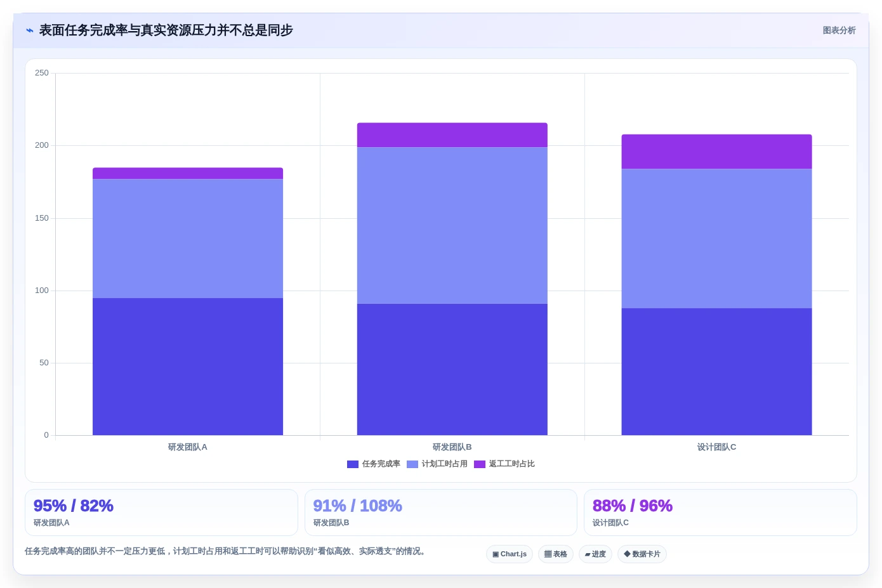Viewport: 882px width, 588px height.
Task: Click the 250 y-axis tick label
Action: [x=42, y=73]
